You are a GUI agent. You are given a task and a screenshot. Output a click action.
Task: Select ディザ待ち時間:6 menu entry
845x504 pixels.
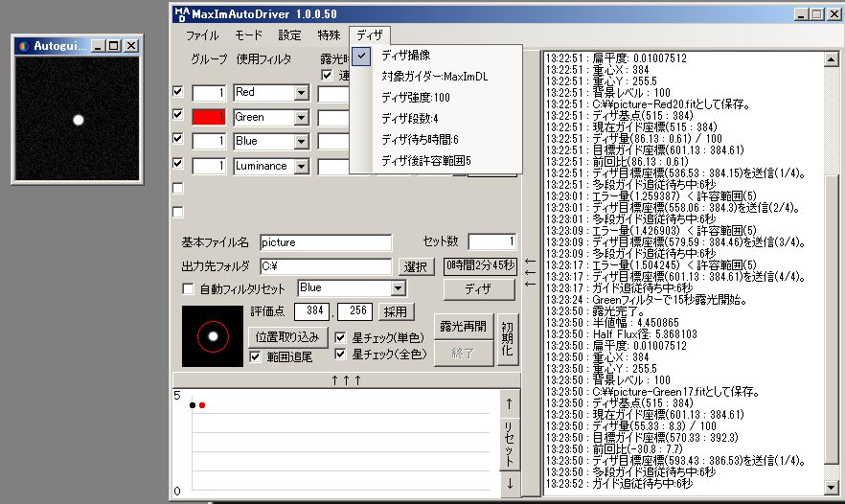[435, 140]
